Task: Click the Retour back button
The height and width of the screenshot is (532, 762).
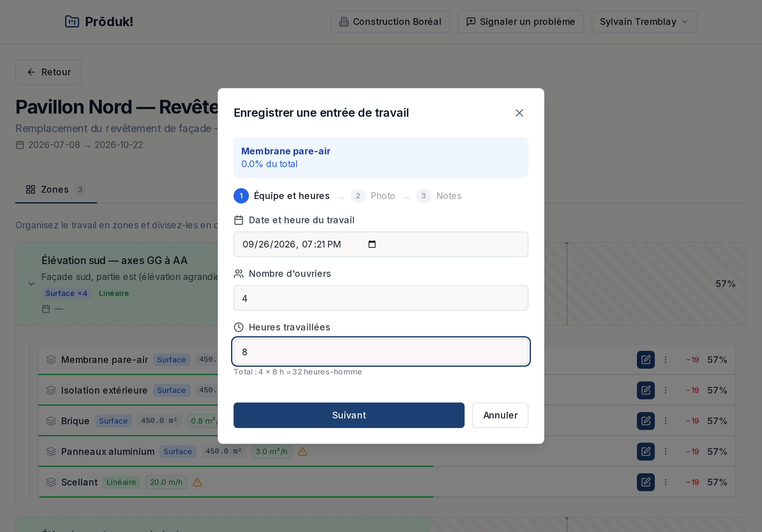Action: click(x=49, y=72)
